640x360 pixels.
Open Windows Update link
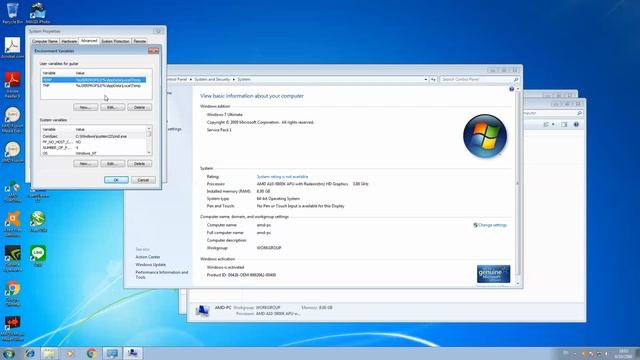[x=151, y=264]
